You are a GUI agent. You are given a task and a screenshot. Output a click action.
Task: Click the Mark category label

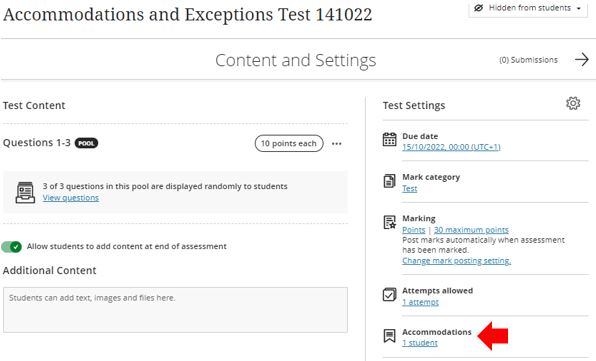click(x=431, y=177)
